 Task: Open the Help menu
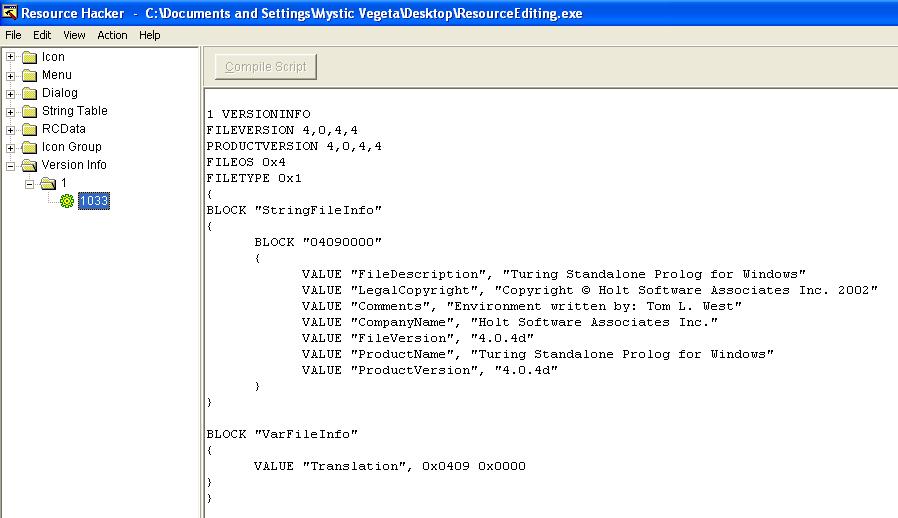coord(149,35)
